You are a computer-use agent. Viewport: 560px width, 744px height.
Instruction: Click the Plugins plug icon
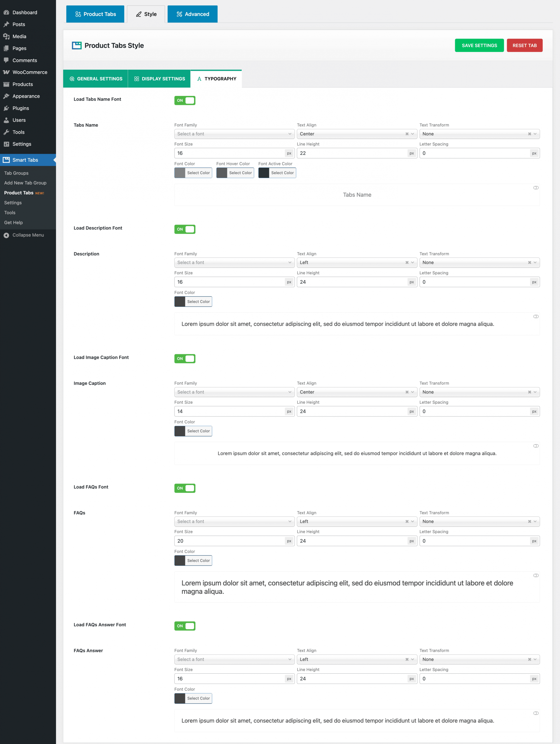[6, 108]
